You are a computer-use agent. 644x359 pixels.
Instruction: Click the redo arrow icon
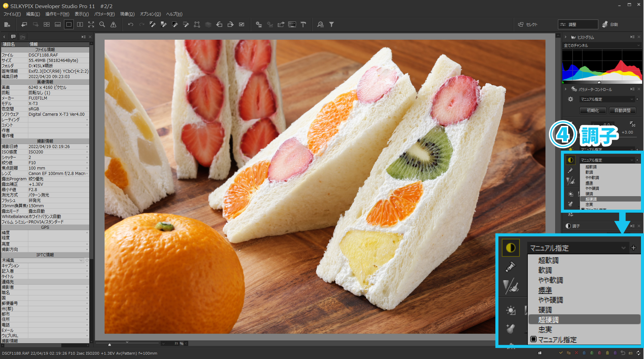[142, 25]
